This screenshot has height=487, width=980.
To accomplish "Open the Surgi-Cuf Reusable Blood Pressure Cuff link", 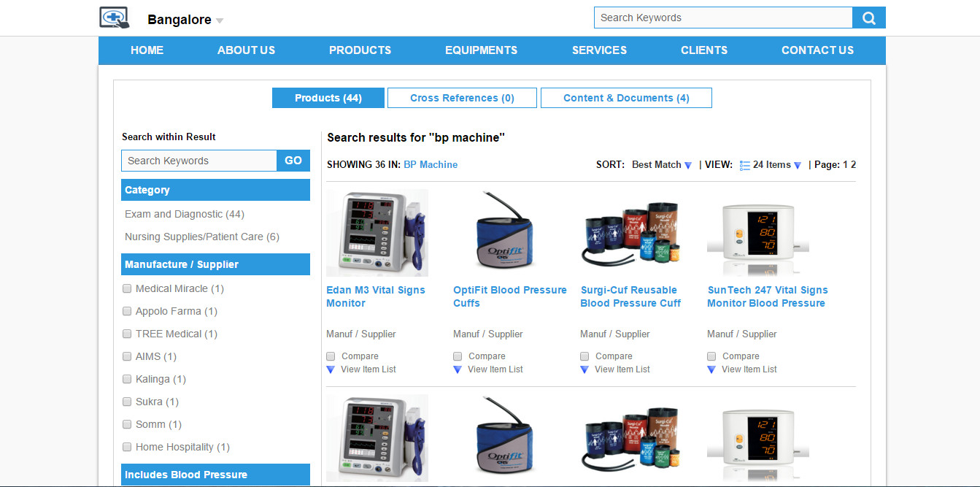I will tap(630, 296).
